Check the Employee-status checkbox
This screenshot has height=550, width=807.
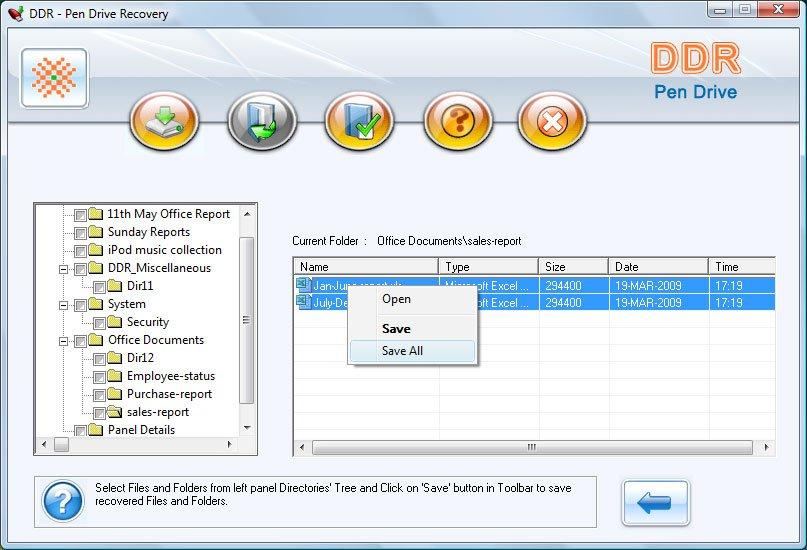(99, 377)
